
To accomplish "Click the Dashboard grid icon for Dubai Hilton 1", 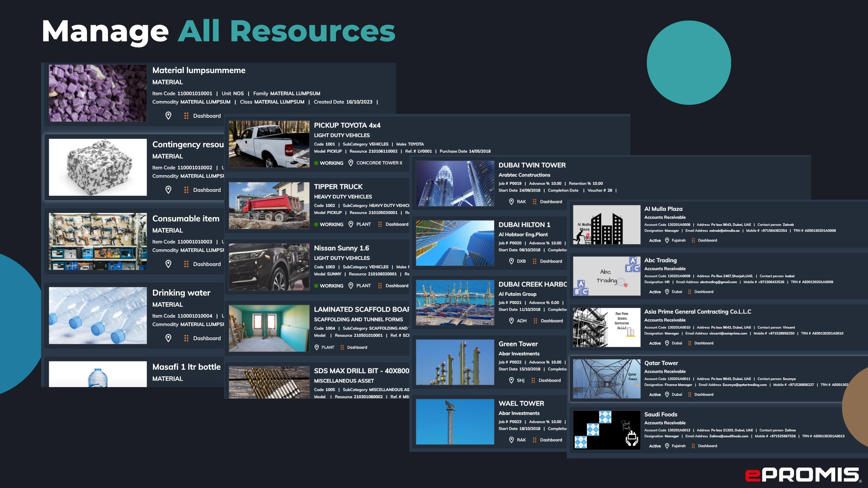I will pos(534,261).
